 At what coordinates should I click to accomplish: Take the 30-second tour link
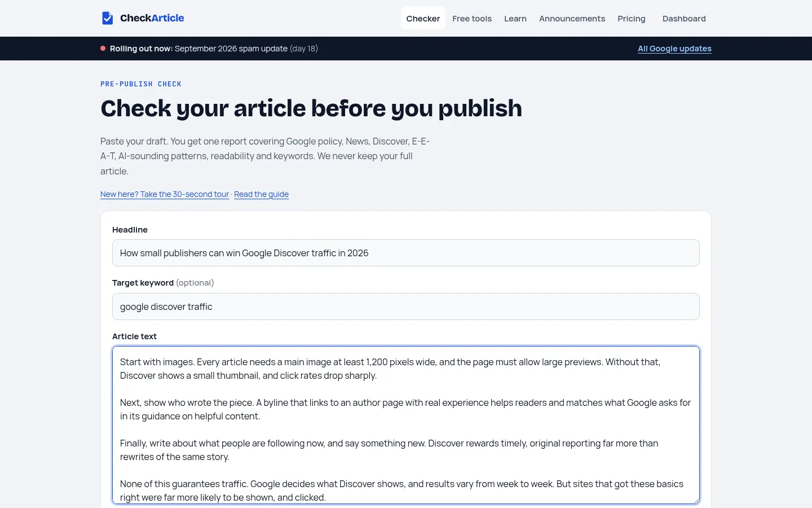[x=165, y=194]
